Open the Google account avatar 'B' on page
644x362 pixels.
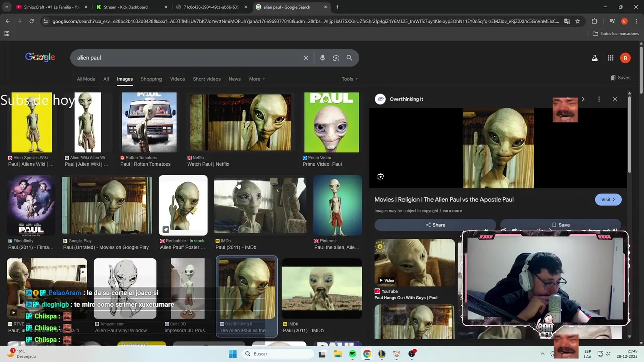[x=625, y=58]
